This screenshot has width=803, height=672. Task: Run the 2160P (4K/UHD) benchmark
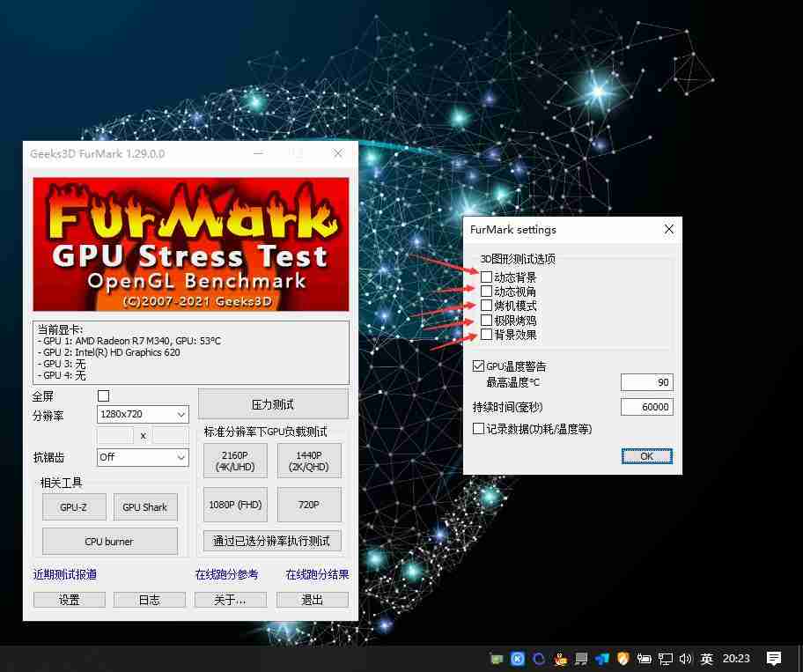235,461
